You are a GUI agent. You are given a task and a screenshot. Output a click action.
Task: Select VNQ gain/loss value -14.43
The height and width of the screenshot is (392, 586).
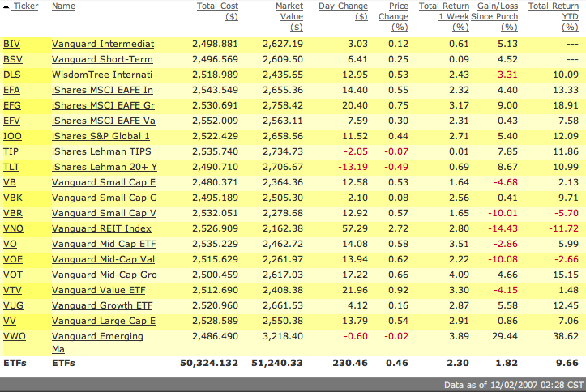pos(503,228)
